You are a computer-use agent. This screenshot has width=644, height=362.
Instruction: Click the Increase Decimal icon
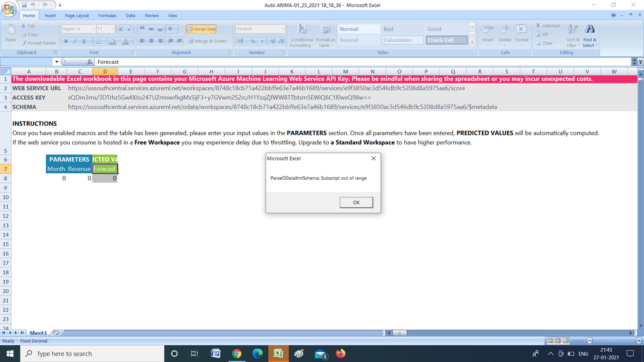272,41
